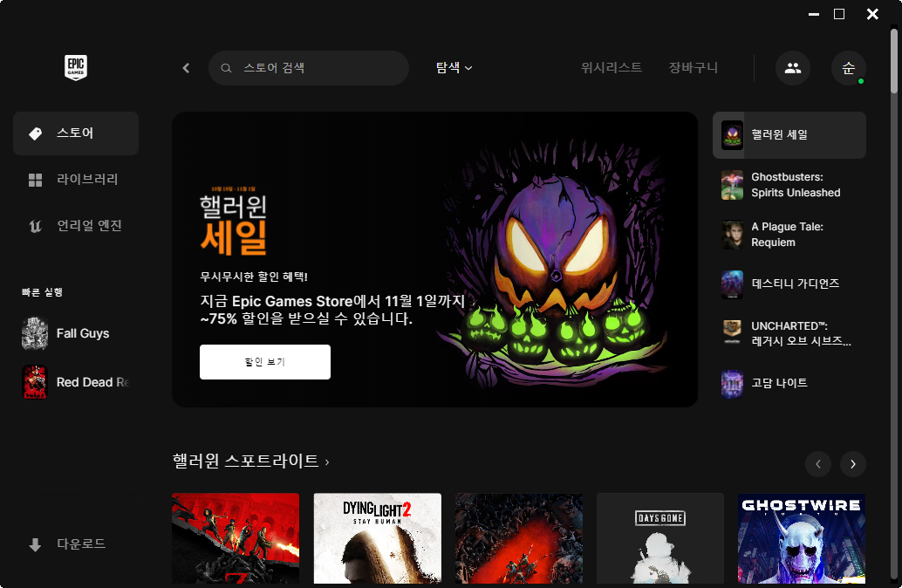
Task: Open the friends list icon
Action: pyautogui.click(x=793, y=68)
